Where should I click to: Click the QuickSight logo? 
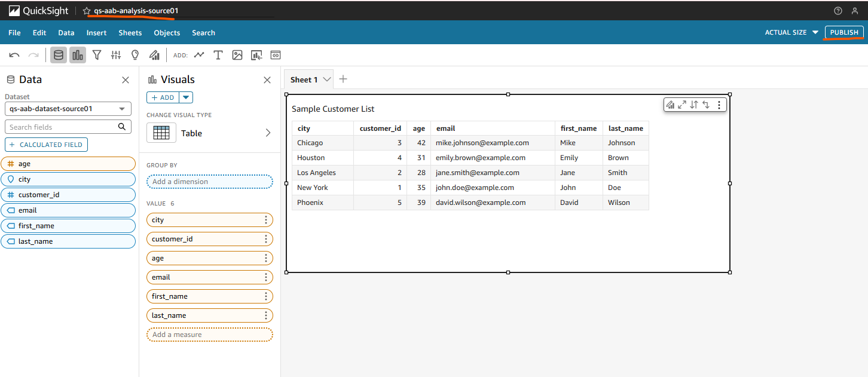coord(38,11)
